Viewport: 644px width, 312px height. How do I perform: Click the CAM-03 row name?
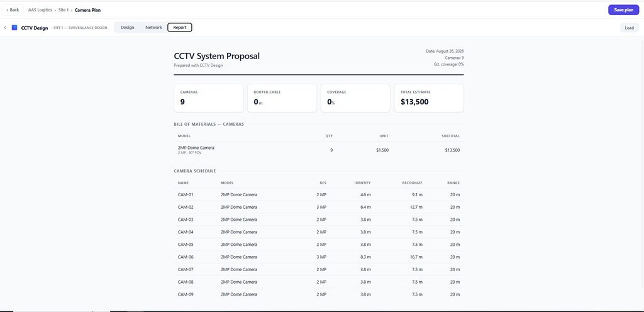coord(186,220)
